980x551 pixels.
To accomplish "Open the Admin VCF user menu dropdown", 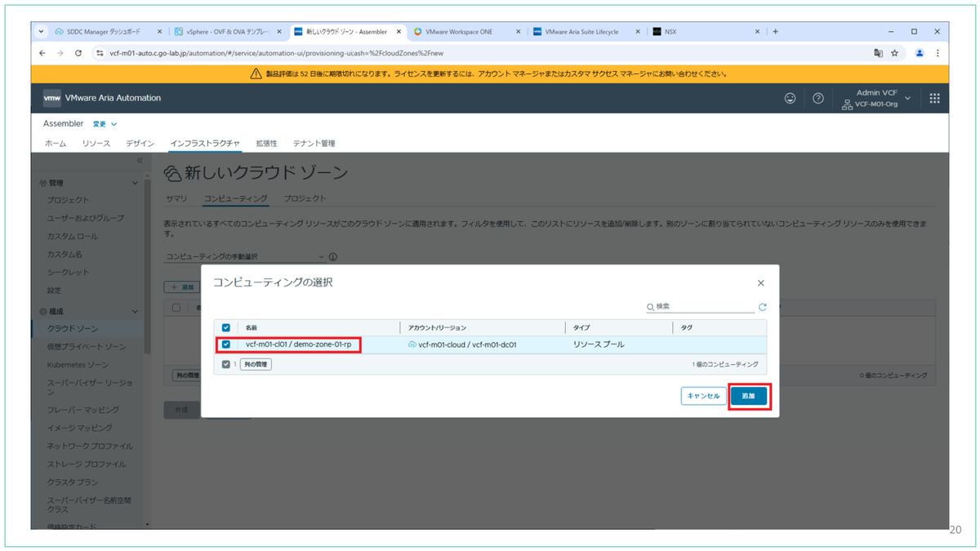I will point(877,98).
